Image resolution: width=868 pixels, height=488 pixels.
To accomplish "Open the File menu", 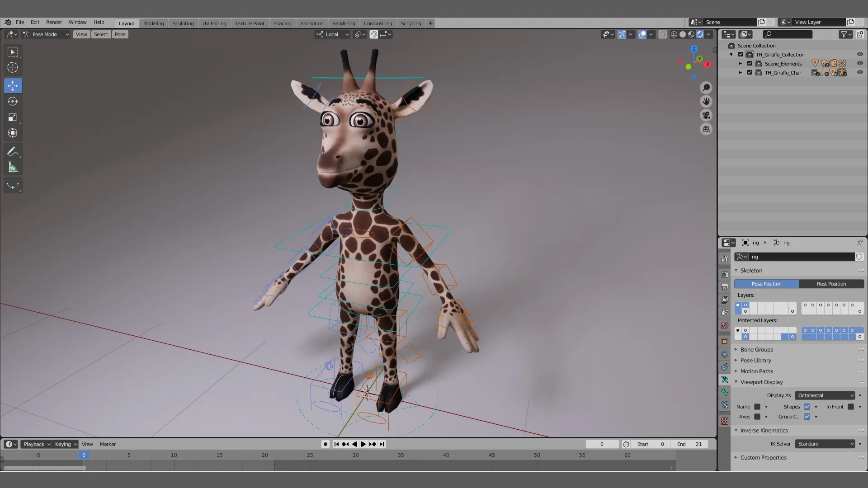I will point(20,22).
